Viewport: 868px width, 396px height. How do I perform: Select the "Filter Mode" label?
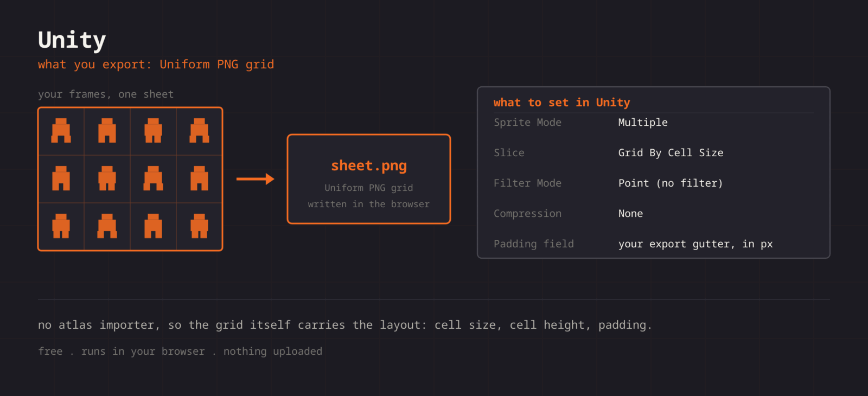527,183
